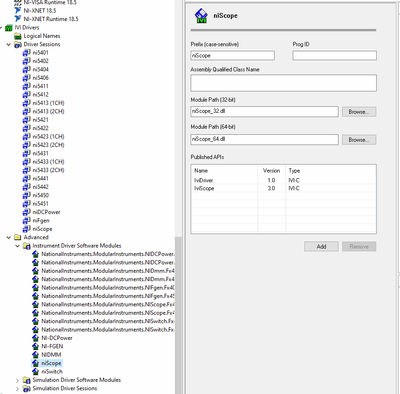Select ni5433 (1CH) driver session
The image size is (400, 394).
coord(48,162)
